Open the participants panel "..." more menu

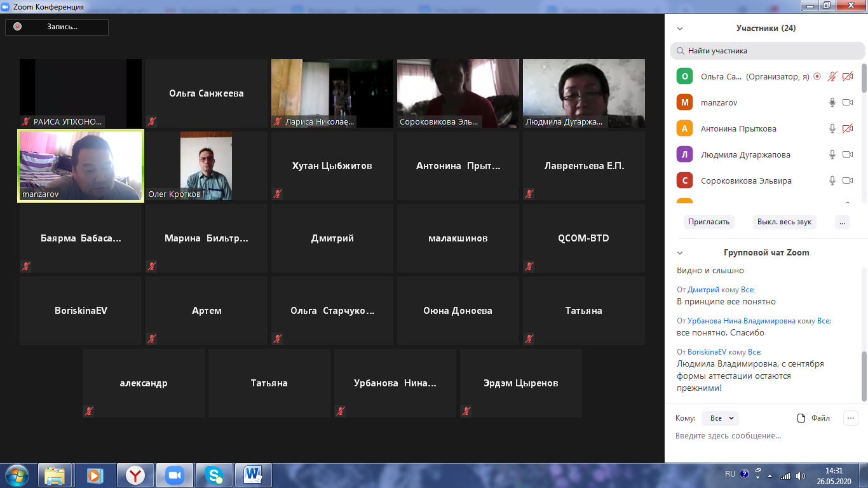(842, 222)
